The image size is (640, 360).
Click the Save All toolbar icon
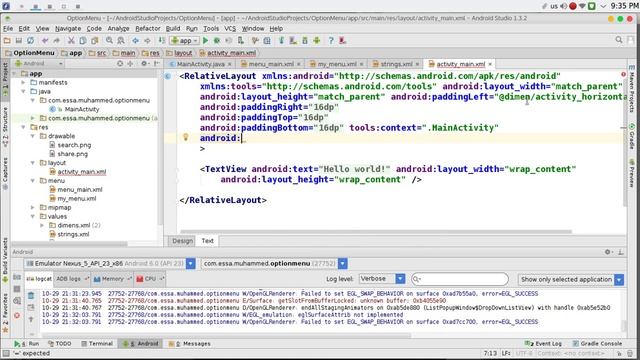tap(18, 40)
